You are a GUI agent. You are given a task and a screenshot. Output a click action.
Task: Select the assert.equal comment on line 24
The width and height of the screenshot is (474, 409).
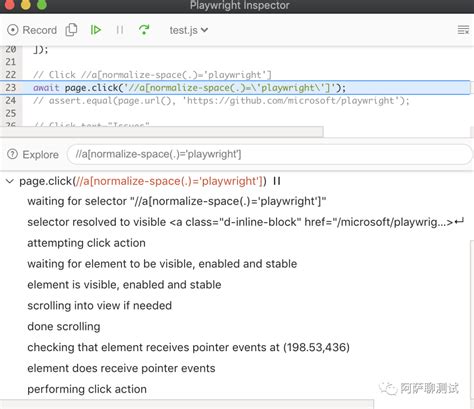[x=221, y=101]
